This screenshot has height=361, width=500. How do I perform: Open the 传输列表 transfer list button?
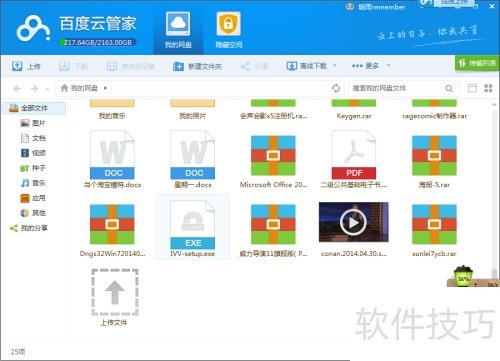[477, 63]
